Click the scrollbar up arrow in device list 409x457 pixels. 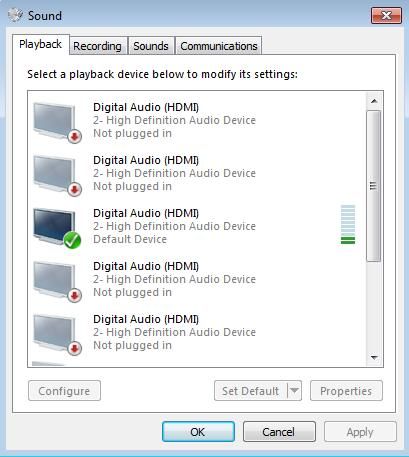click(x=374, y=101)
